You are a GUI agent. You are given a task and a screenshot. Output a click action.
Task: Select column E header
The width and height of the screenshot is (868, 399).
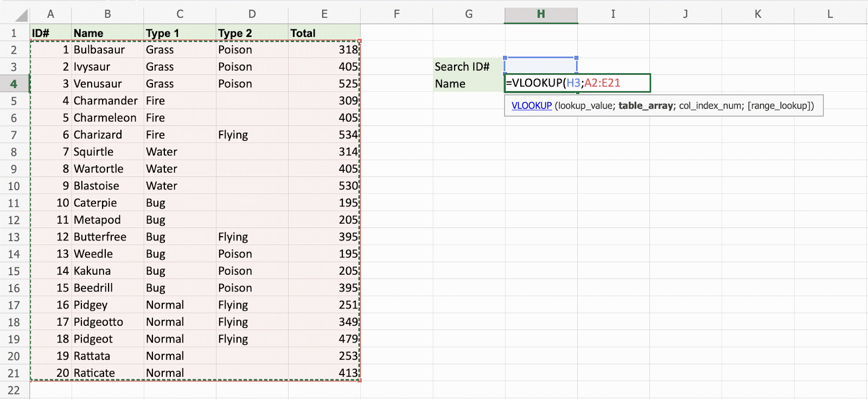(x=324, y=14)
